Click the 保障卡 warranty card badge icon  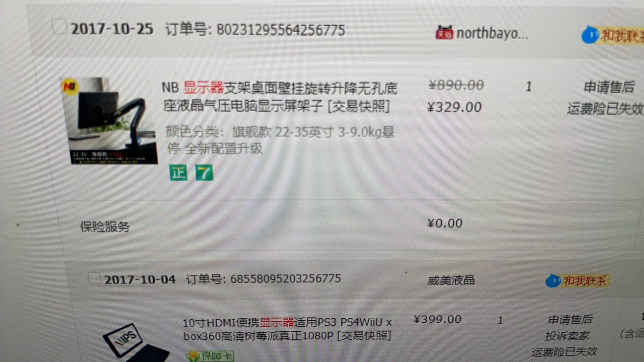pyautogui.click(x=210, y=356)
